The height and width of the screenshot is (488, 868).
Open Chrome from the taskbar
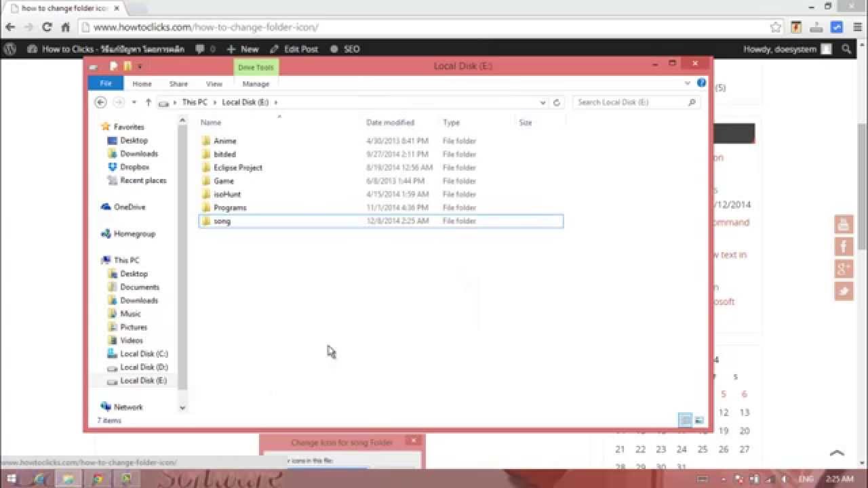(98, 479)
